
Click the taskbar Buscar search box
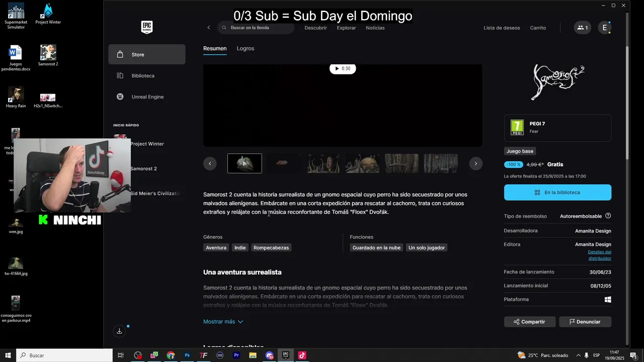[x=64, y=355]
